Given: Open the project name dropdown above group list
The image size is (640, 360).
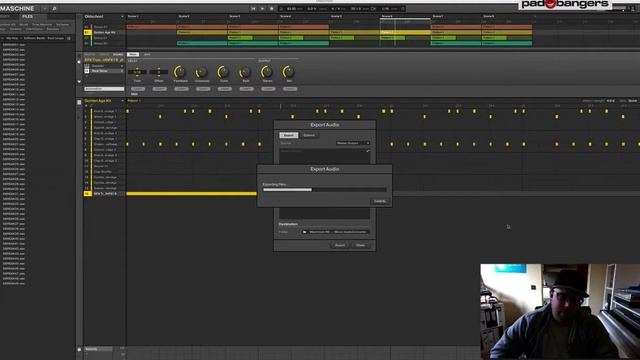Looking at the screenshot, I should click(x=122, y=17).
